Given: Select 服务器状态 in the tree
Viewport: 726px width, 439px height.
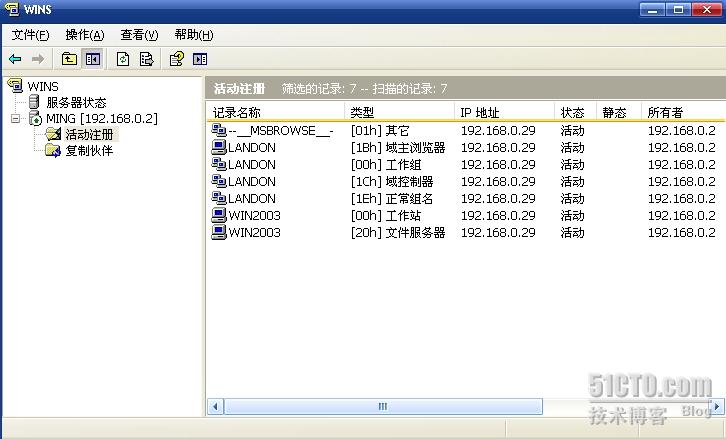Looking at the screenshot, I should tap(76, 102).
